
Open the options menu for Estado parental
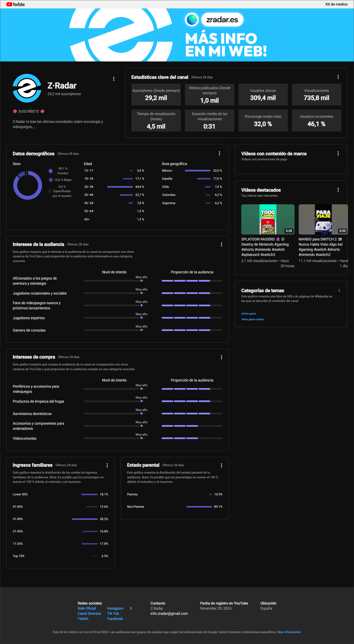pyautogui.click(x=221, y=465)
